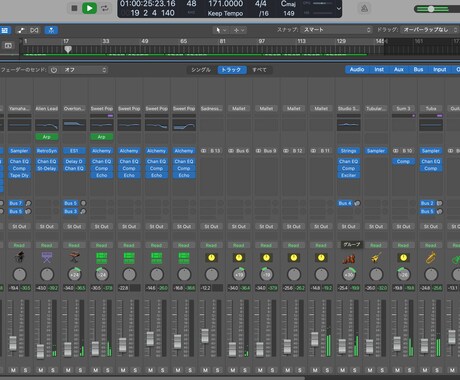460x380 pixels.
Task: Toggle the fader sends power button
Action: 54,70
